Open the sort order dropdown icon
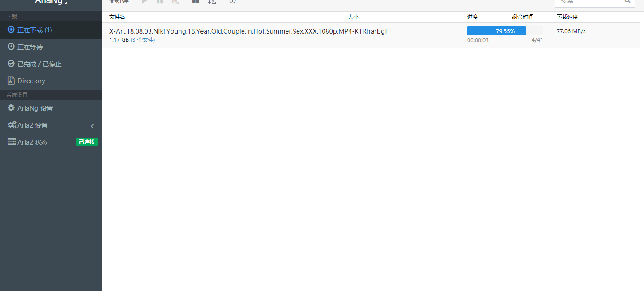The image size is (644, 291). coord(212,1)
